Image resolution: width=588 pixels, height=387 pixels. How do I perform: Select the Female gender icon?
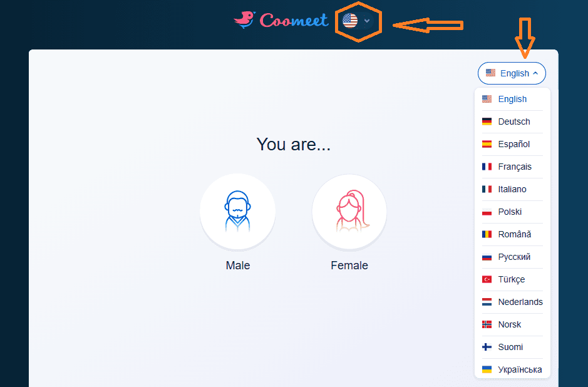point(349,211)
